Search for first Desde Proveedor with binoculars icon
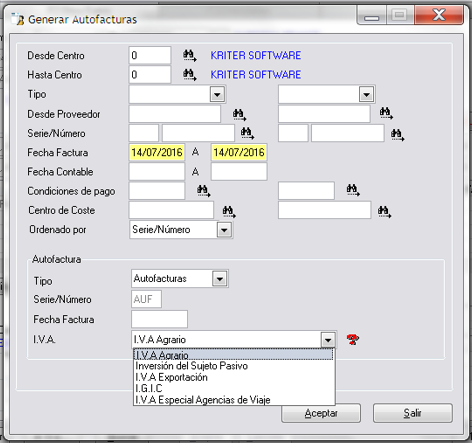The image size is (472, 443). point(239,115)
